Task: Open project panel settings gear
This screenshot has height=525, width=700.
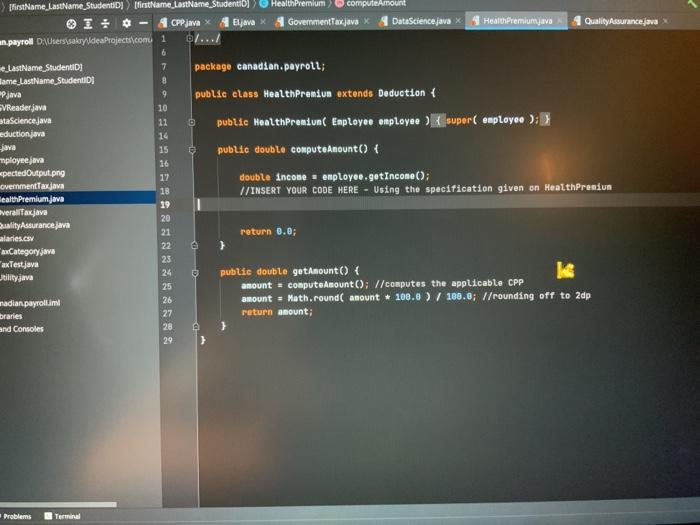Action: 127,23
